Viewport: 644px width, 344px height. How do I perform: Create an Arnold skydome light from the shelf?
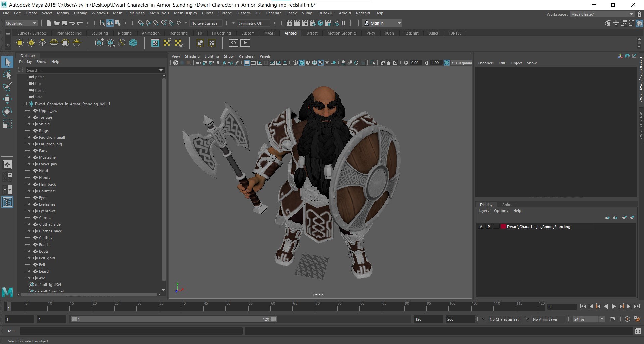click(54, 43)
